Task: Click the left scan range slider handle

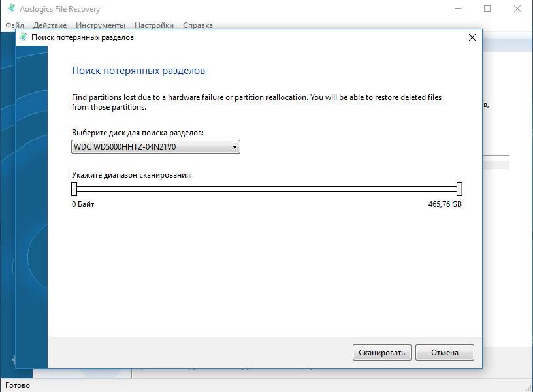Action: point(74,189)
